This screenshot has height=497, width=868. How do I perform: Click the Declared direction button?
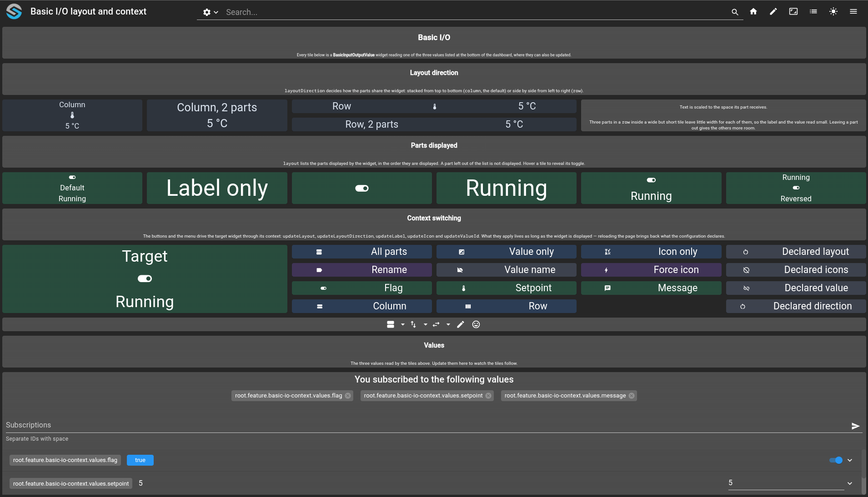pos(796,306)
